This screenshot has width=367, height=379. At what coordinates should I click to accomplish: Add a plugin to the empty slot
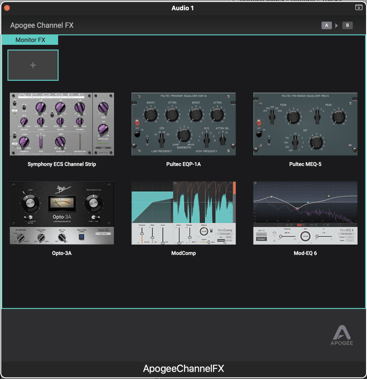pos(33,65)
